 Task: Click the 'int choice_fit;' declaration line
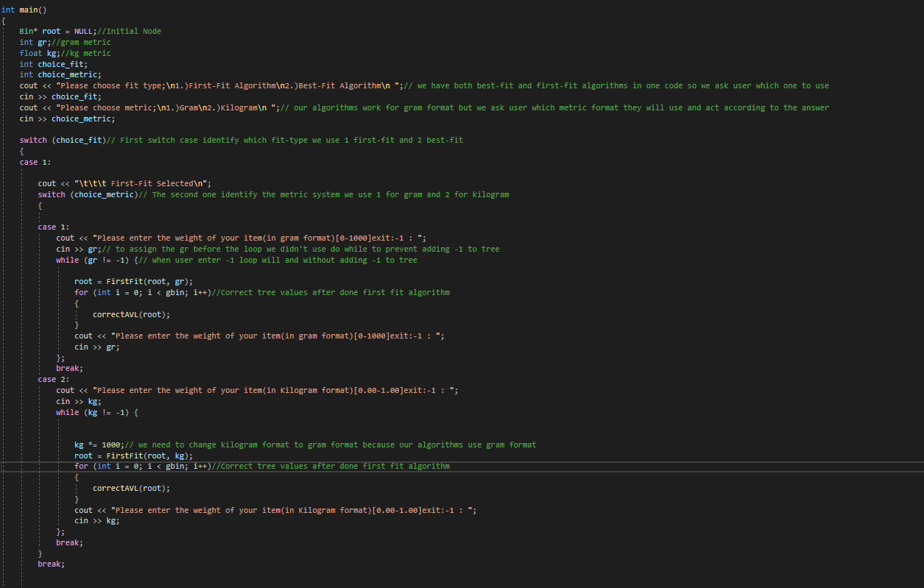[54, 64]
